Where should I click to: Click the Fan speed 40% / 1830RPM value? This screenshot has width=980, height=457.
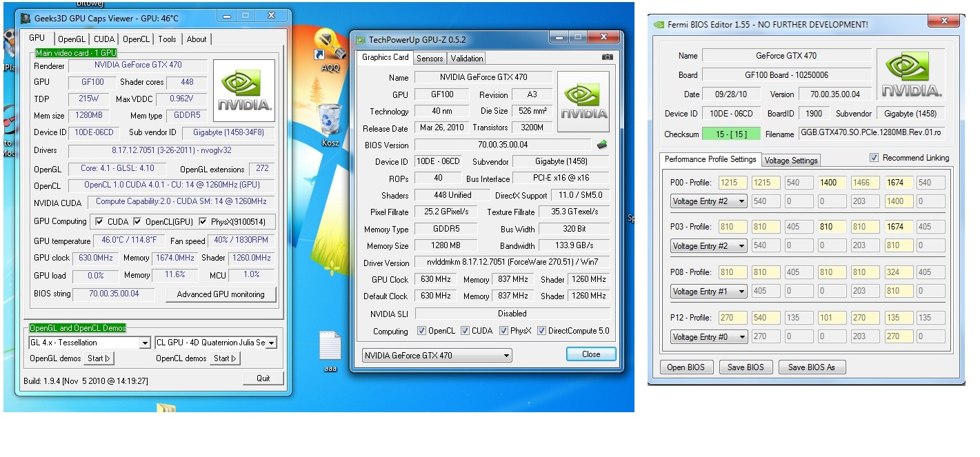[241, 241]
